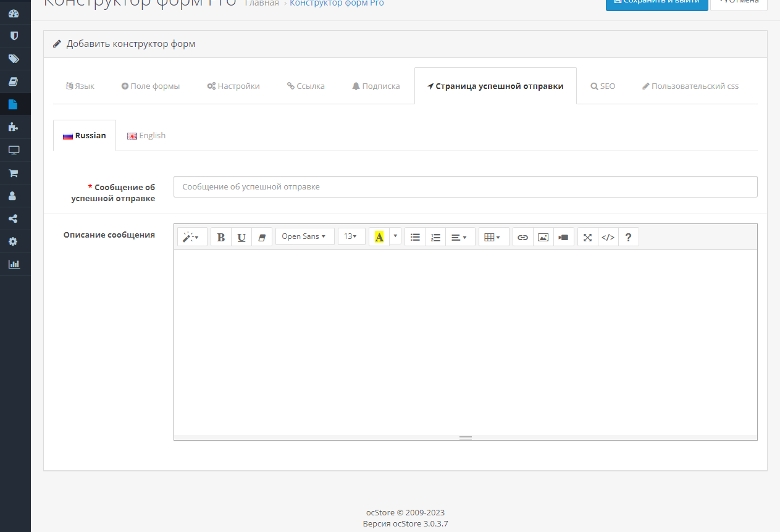The height and width of the screenshot is (532, 780).
Task: Open the Open Sans font dropdown
Action: [x=304, y=236]
